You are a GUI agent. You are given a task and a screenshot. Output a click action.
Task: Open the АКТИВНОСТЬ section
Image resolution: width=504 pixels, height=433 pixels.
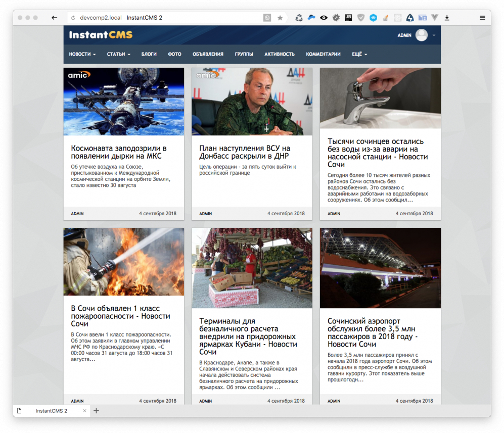[280, 54]
